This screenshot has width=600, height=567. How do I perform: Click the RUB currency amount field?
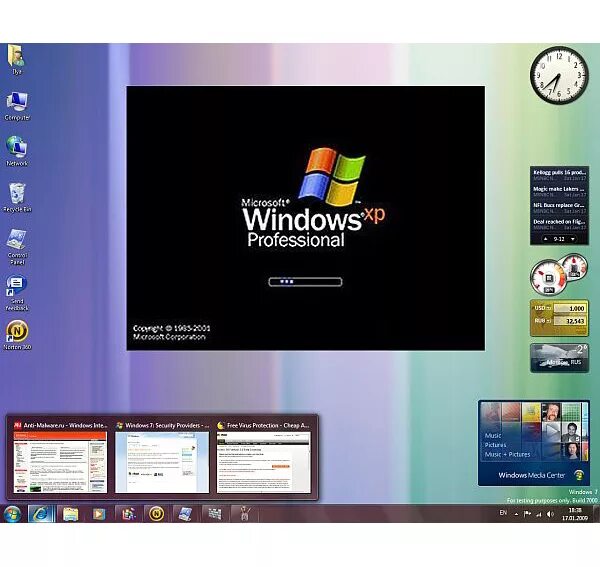569,321
